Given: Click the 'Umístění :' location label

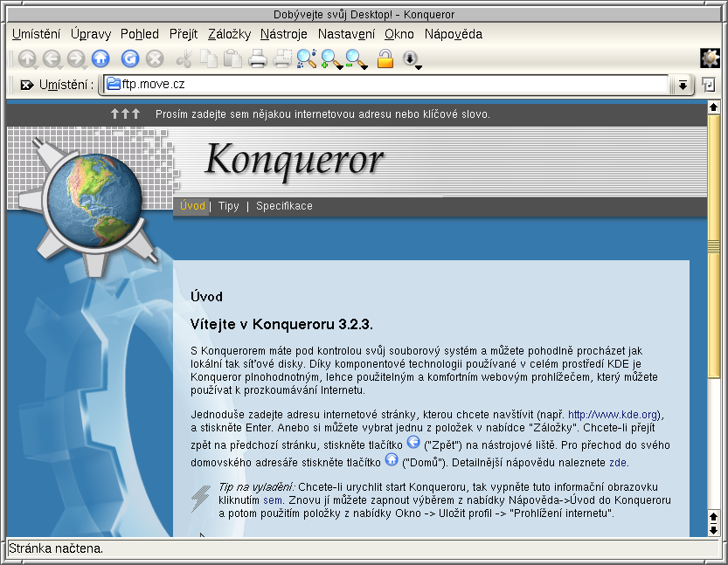Looking at the screenshot, I should (x=66, y=85).
